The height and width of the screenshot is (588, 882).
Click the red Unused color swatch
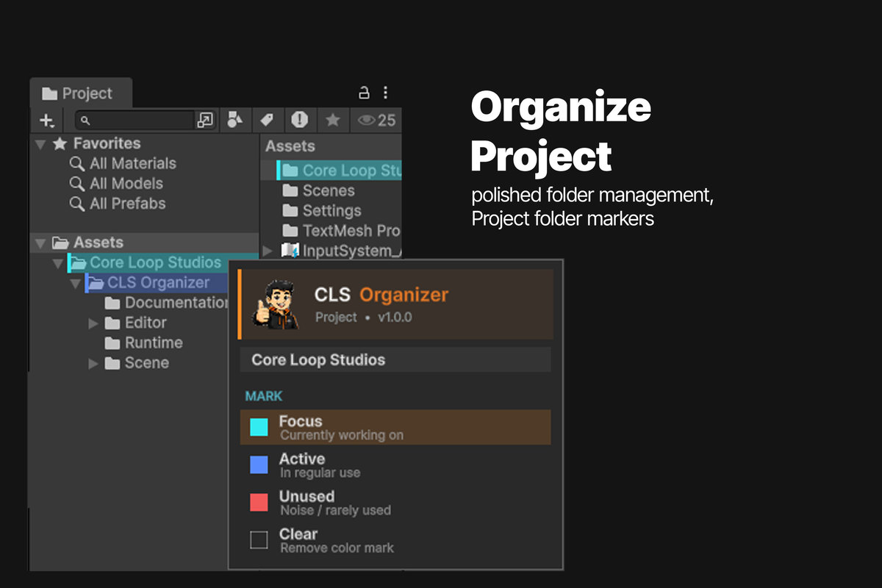(x=259, y=502)
